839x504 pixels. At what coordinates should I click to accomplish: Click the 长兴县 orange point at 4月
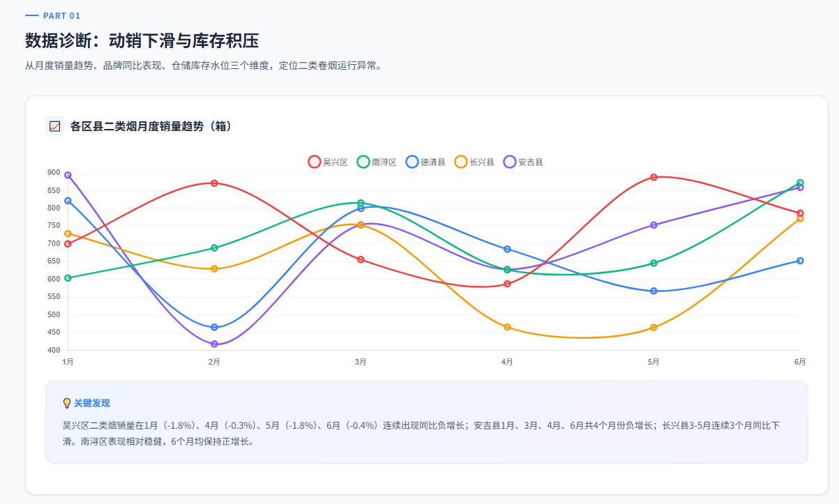[x=507, y=327]
